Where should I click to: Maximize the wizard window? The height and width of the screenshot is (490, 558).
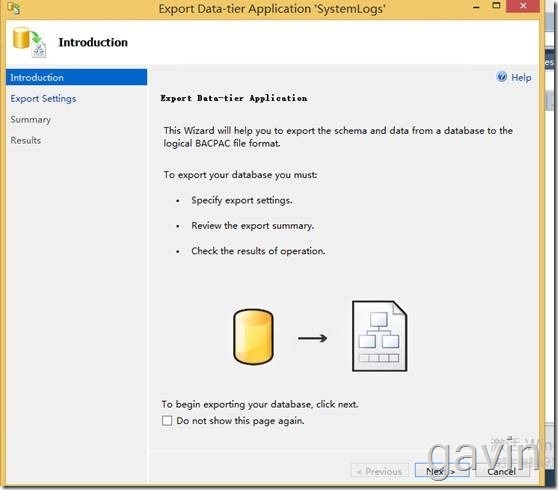coord(496,6)
